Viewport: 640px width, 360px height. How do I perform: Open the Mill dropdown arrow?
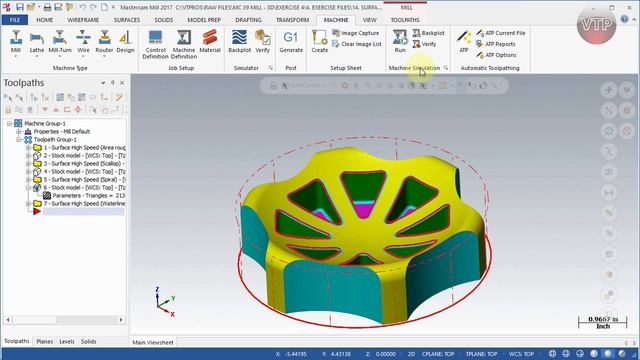coord(16,56)
